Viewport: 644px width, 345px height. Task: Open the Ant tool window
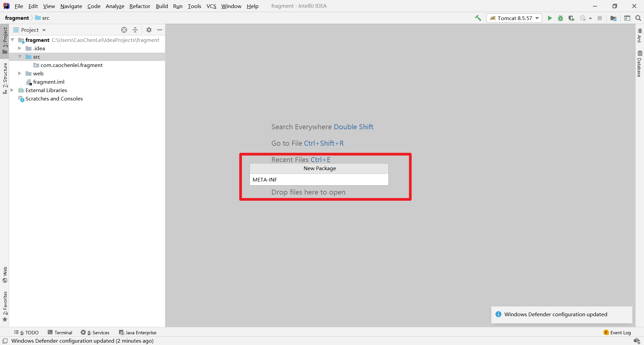click(640, 36)
